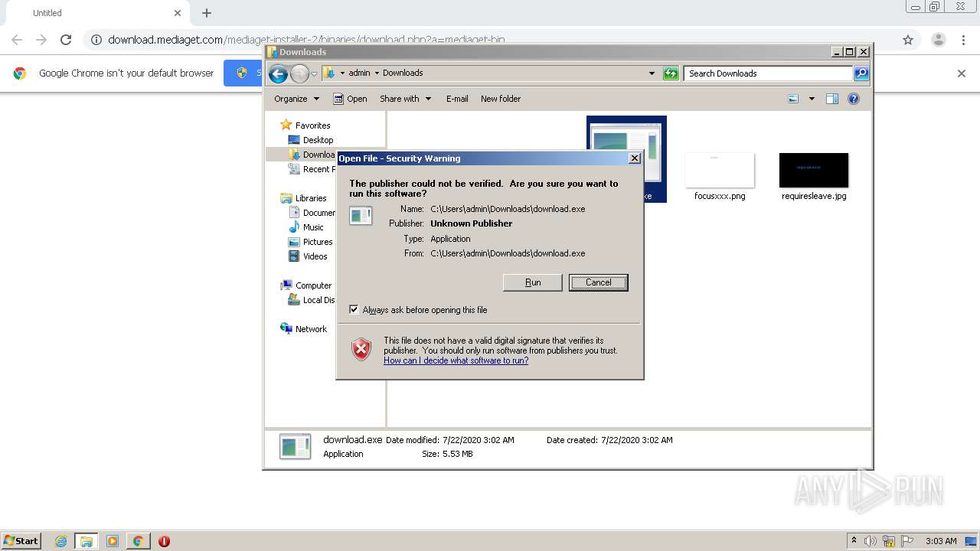Click the network icon in system tray
The image size is (980, 551).
[x=889, y=541]
